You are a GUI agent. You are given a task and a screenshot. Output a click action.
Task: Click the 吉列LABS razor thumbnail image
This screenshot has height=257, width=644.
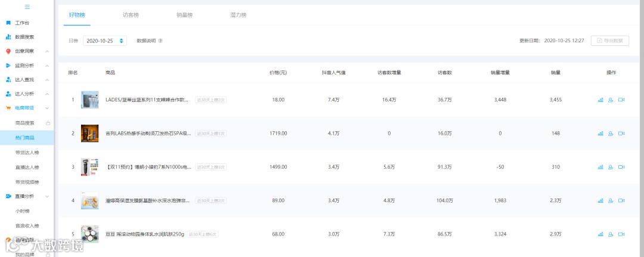[x=89, y=134]
